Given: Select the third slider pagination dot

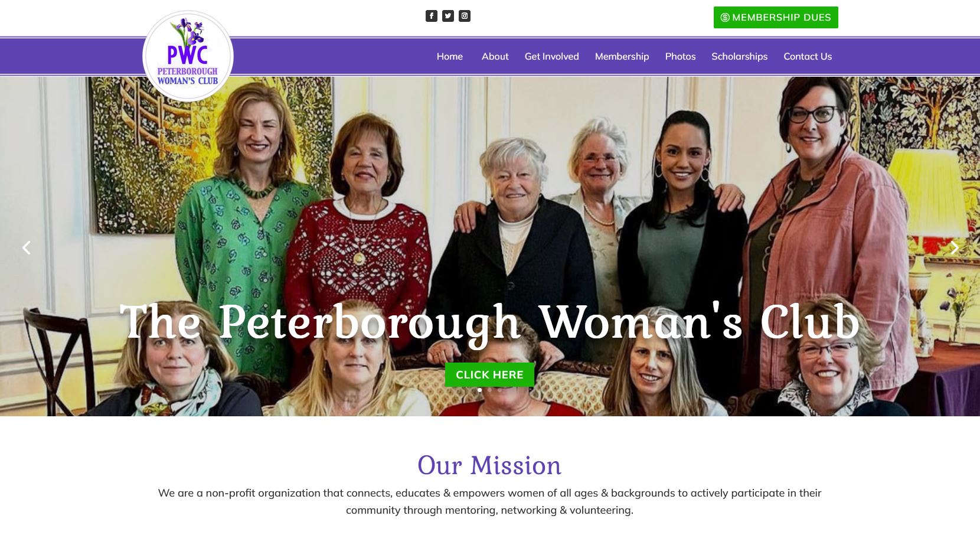Looking at the screenshot, I should point(499,390).
